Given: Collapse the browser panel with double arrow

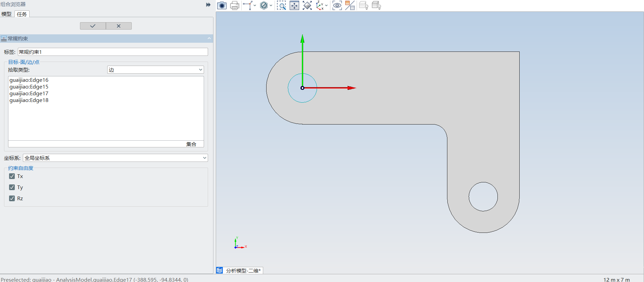Looking at the screenshot, I should click(208, 5).
